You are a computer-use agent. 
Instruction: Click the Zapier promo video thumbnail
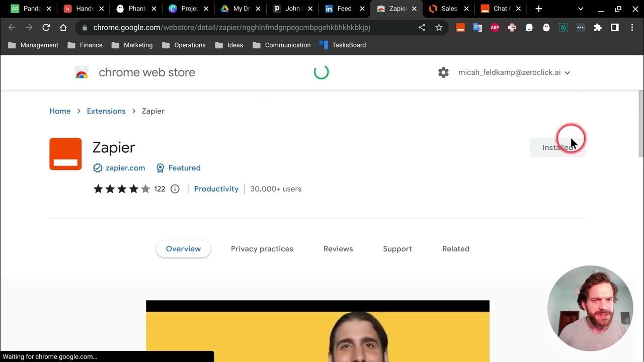tap(317, 331)
